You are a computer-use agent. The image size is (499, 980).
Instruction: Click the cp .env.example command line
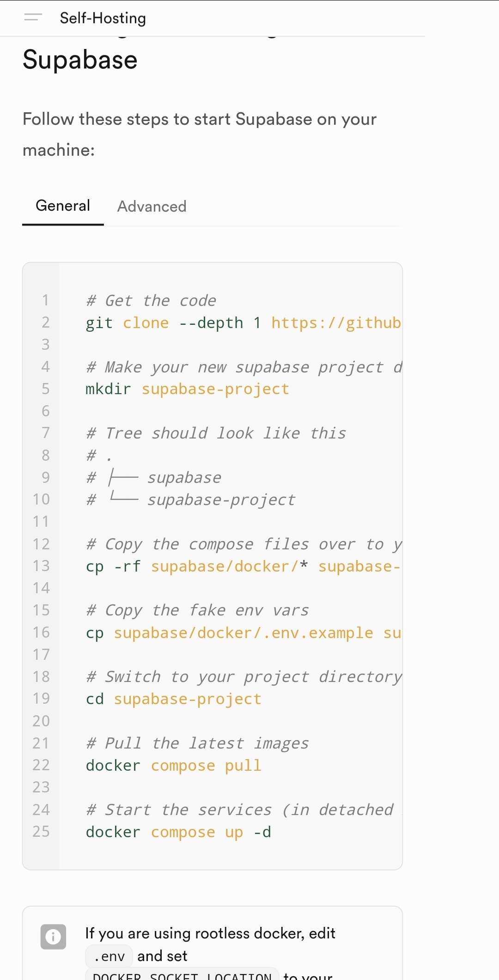[243, 633]
